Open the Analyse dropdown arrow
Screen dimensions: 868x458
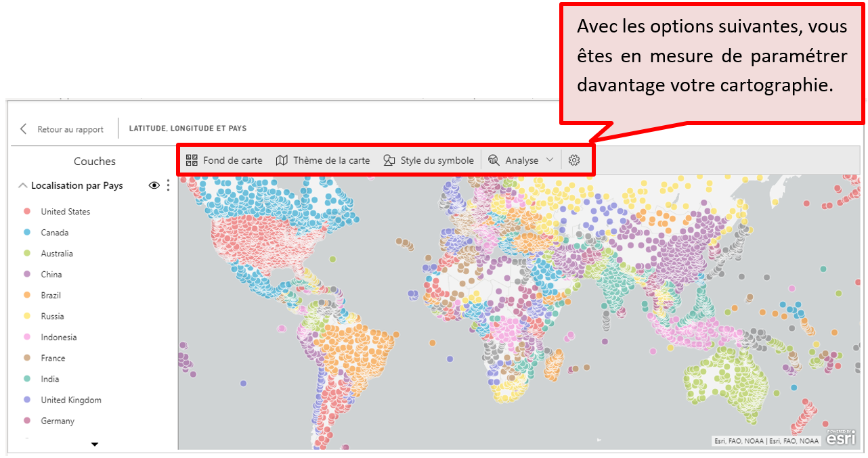point(549,160)
